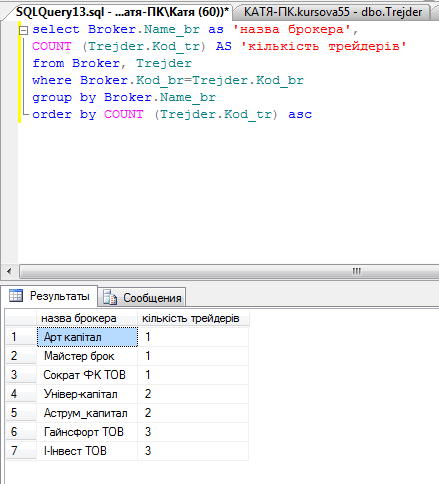Click the 'Майстер брок' cell

click(87, 356)
